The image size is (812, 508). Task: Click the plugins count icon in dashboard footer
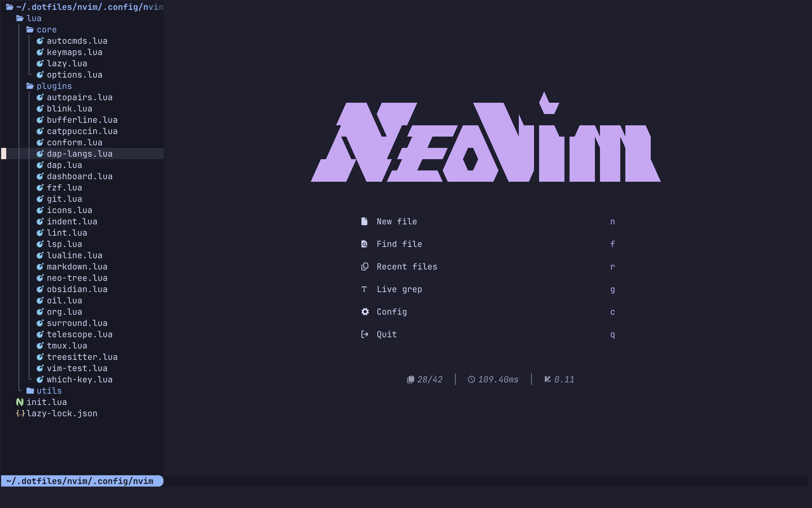(x=411, y=380)
